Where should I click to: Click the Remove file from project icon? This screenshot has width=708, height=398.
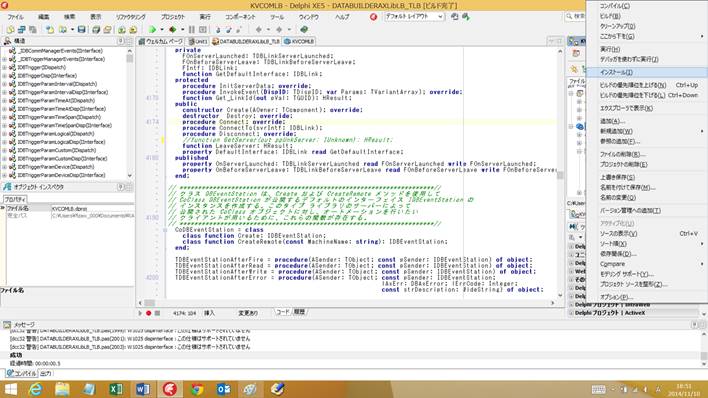tap(133, 29)
